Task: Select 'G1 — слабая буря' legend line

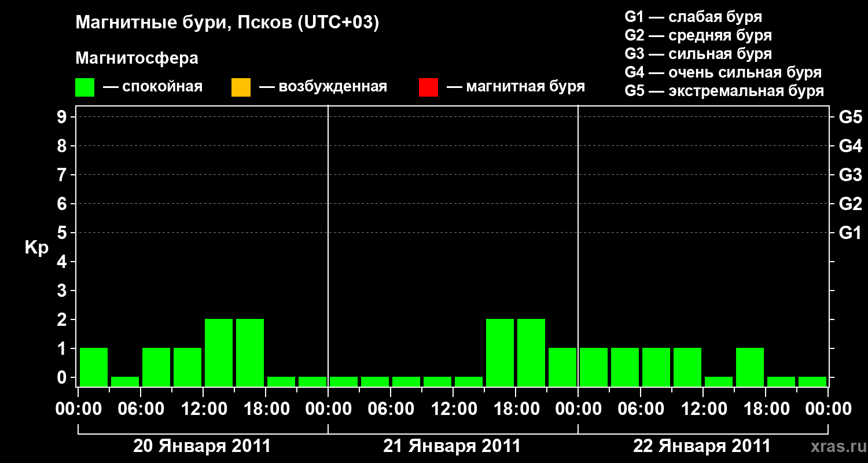Action: 693,16
